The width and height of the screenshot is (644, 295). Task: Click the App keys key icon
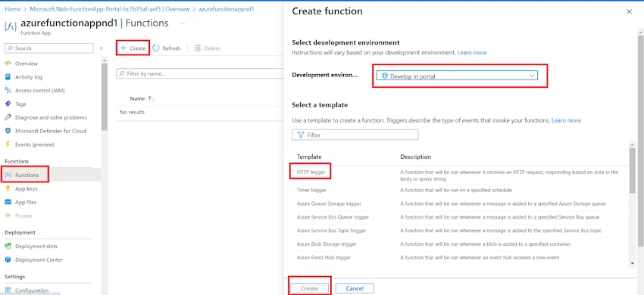pos(8,189)
